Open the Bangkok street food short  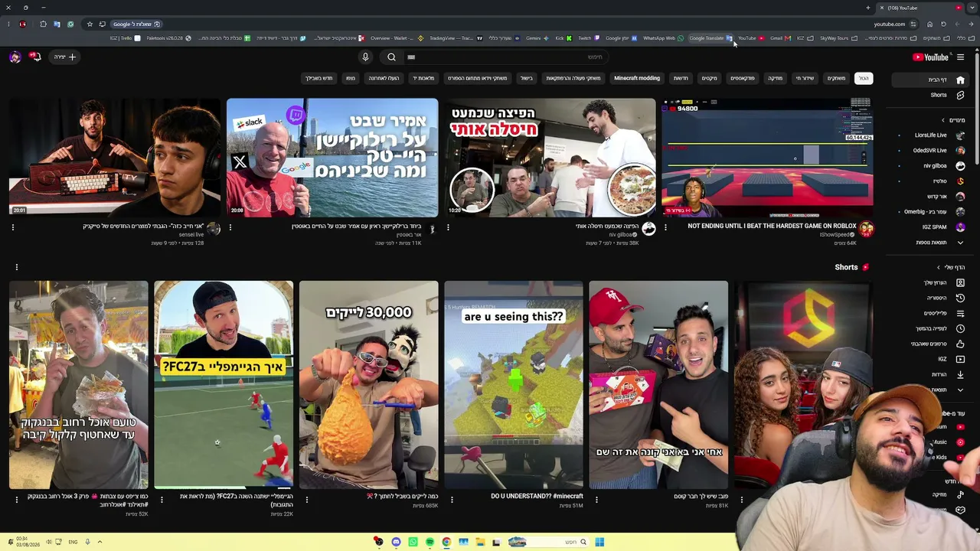78,385
